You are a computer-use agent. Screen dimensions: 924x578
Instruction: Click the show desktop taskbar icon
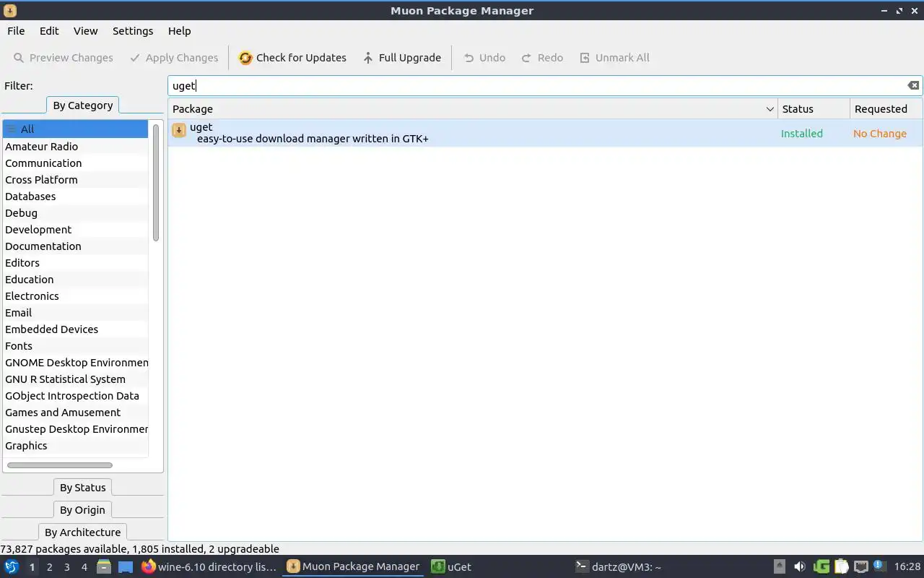point(126,567)
